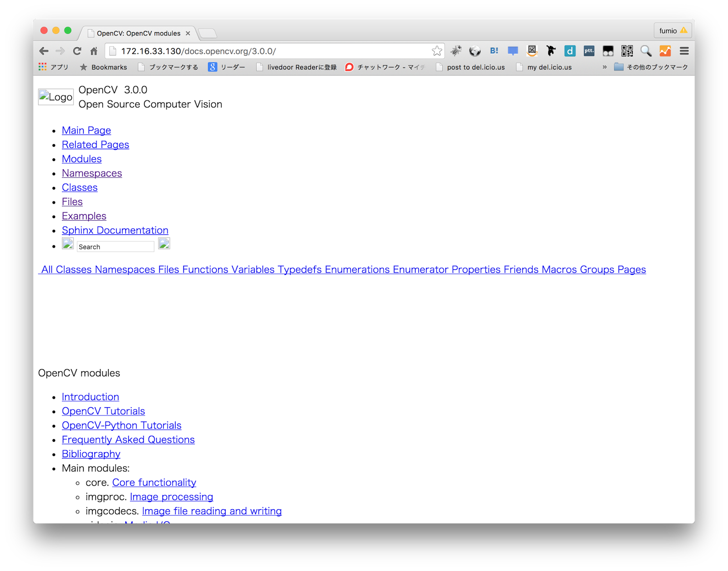Screen dimensions: 728x571
Task: Open the Image processing link
Action: 172,497
